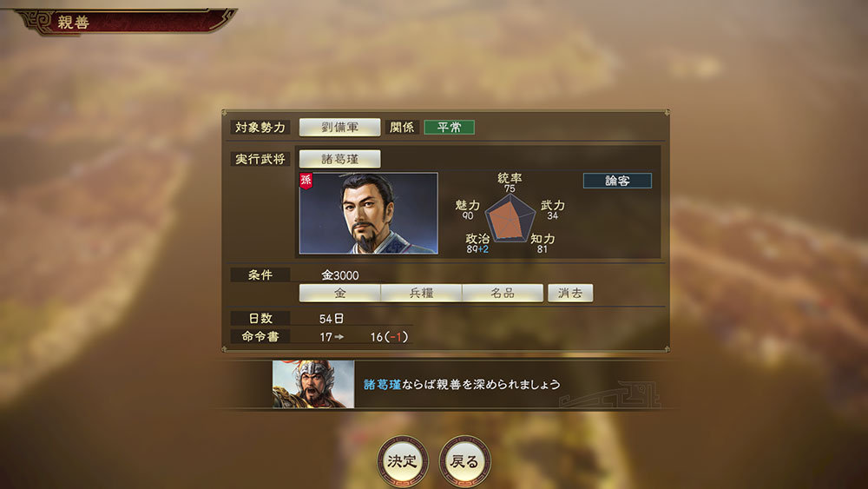Click the 論客 trait badge
Image resolution: width=868 pixels, height=489 pixels.
pos(617,181)
